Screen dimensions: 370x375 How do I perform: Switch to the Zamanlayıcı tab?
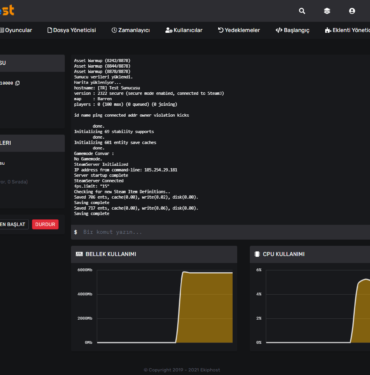(131, 30)
